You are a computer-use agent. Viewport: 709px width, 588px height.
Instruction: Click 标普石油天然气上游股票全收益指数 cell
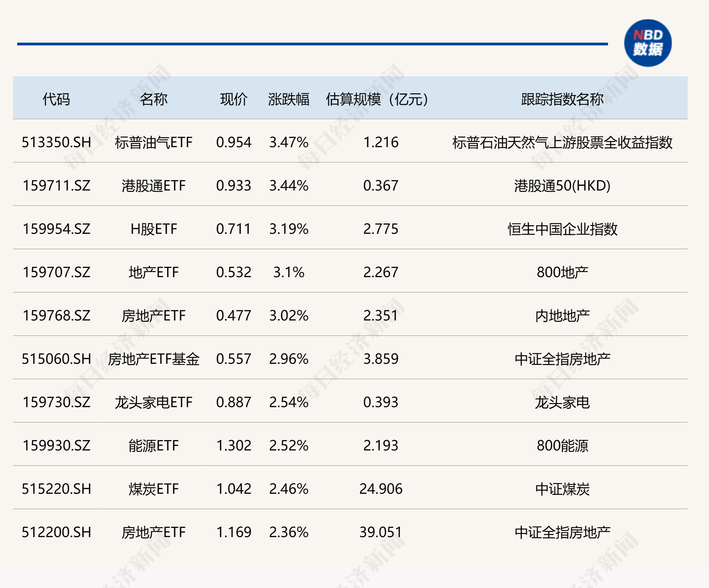click(x=562, y=142)
